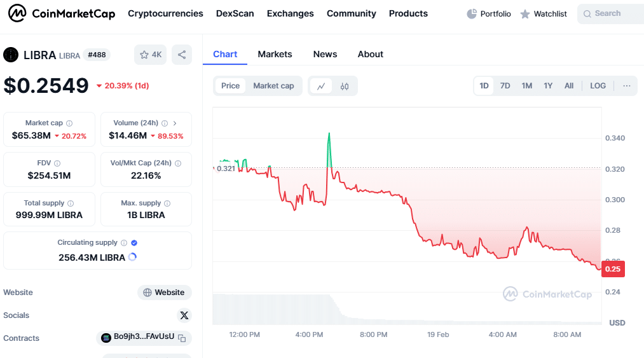This screenshot has height=358, width=644.
Task: Share LIBRA page icon
Action: coord(182,55)
